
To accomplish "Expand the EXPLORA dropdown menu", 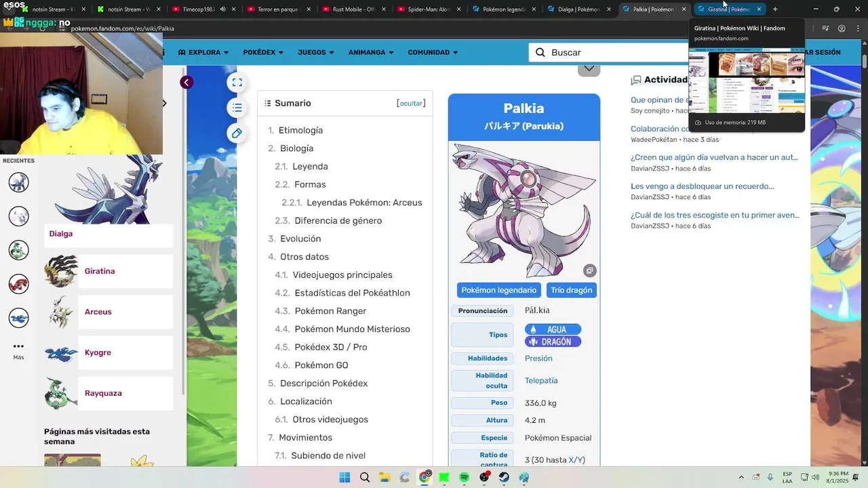I will click(x=203, y=52).
